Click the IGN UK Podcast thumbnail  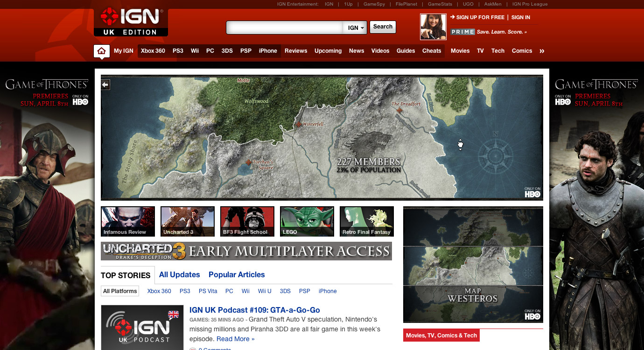tap(142, 328)
